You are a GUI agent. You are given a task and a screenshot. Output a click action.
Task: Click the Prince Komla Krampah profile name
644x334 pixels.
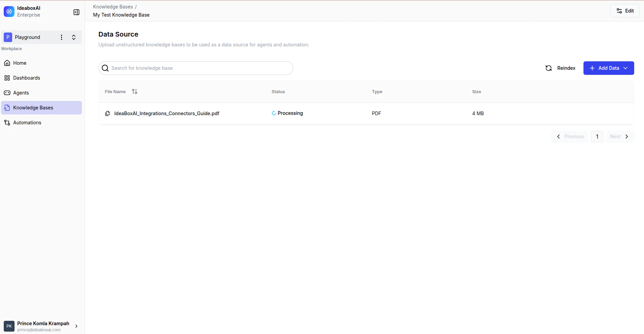[43, 323]
